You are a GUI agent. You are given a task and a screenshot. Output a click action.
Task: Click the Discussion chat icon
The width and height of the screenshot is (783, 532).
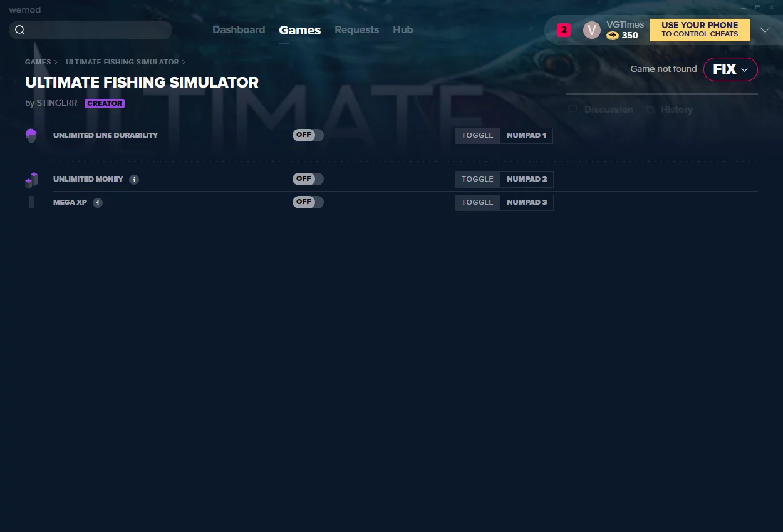coord(573,110)
